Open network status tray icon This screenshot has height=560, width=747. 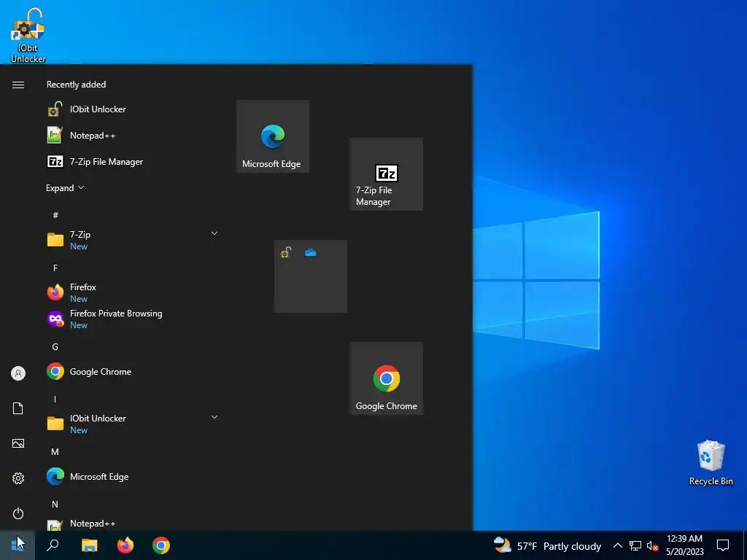635,545
